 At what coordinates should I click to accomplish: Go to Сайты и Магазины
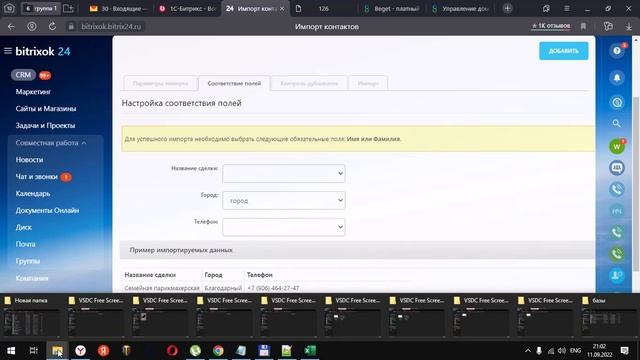(46, 109)
